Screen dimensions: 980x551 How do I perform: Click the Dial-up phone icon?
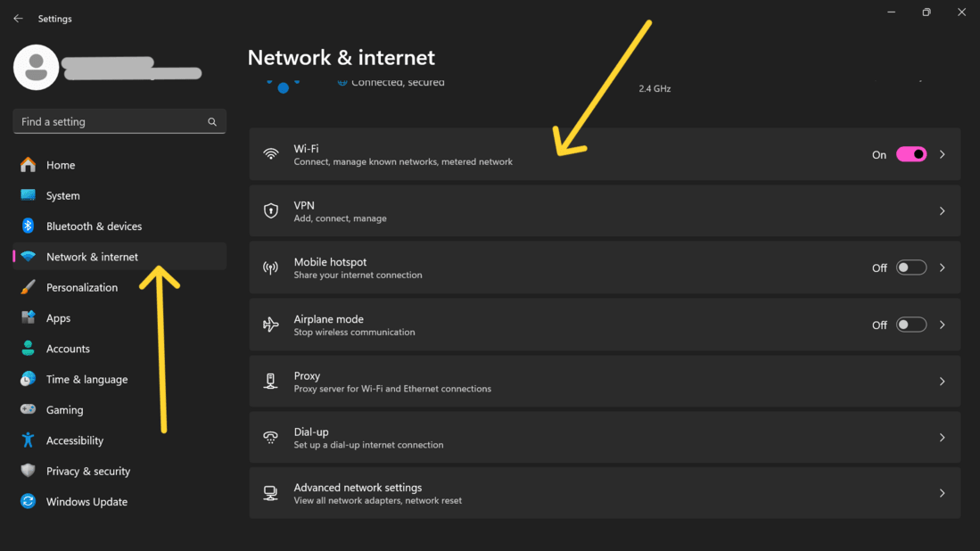pyautogui.click(x=271, y=438)
